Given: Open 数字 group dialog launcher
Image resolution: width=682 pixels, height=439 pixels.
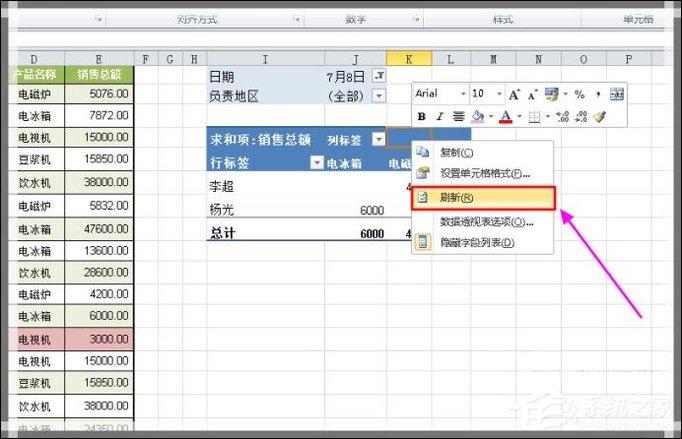Looking at the screenshot, I should [416, 19].
